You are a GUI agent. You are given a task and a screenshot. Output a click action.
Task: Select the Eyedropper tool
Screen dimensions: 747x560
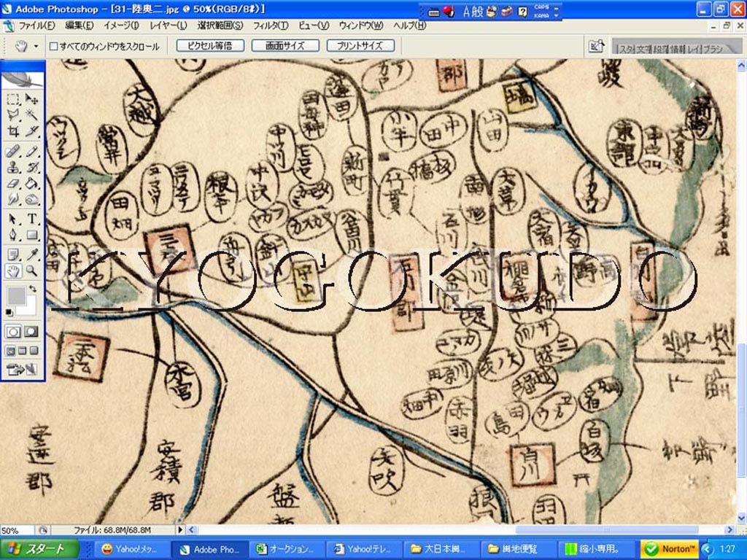click(x=31, y=254)
